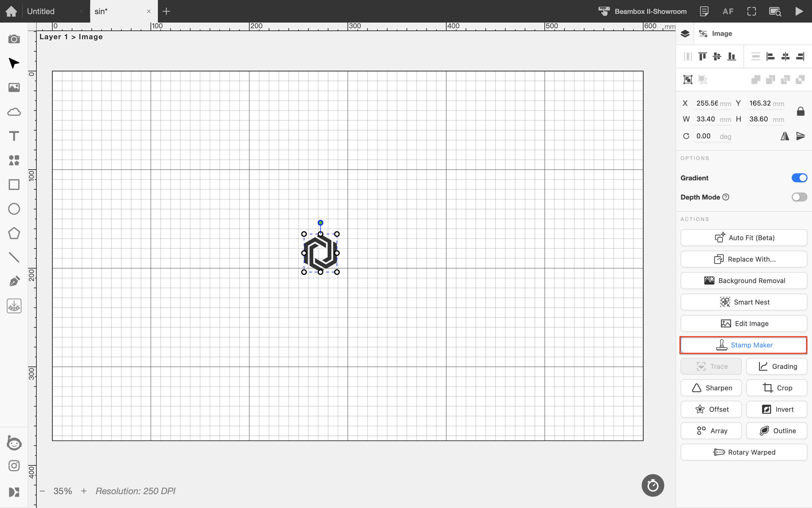The height and width of the screenshot is (508, 812).
Task: Click the Invert button
Action: tap(776, 409)
